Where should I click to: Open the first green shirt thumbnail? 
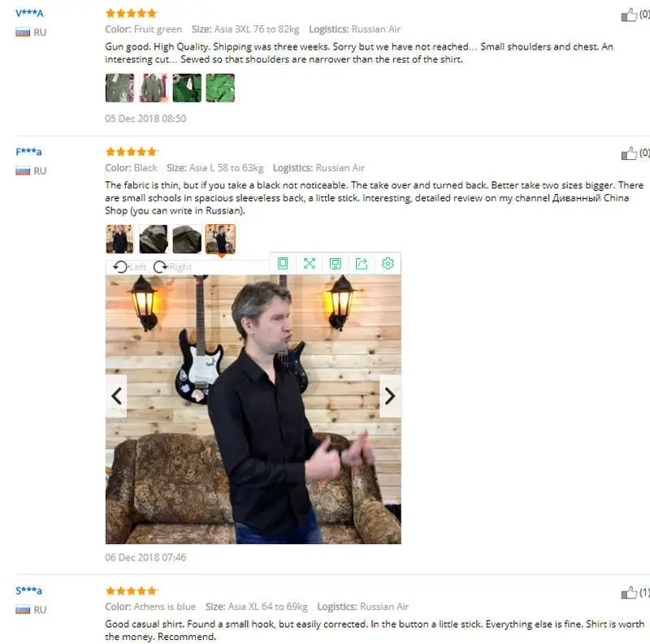(x=119, y=88)
